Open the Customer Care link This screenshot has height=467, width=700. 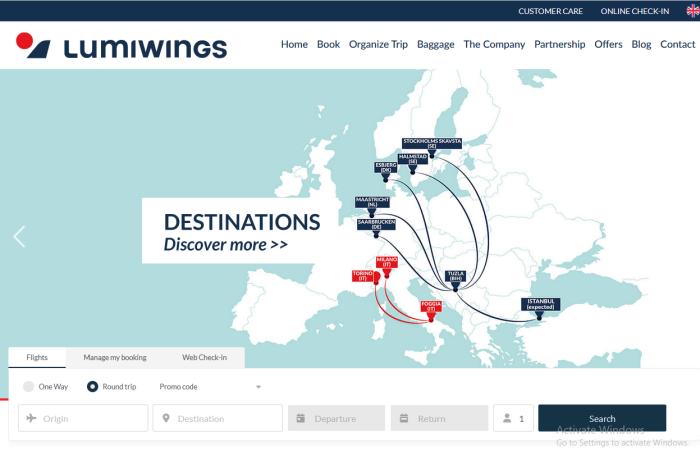(550, 11)
